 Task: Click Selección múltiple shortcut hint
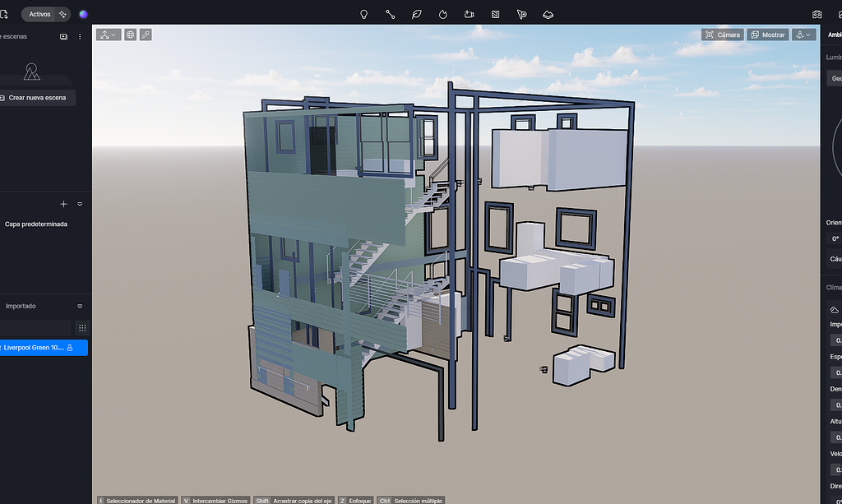(411, 500)
